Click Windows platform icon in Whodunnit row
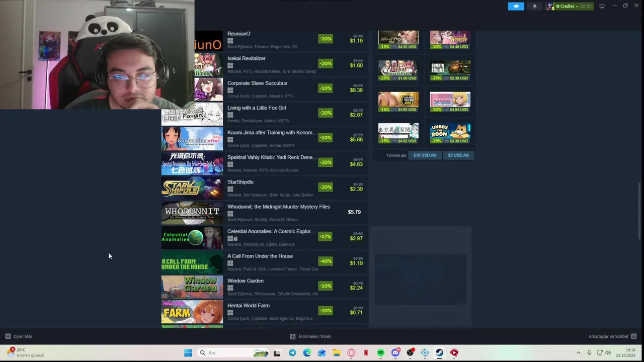 pyautogui.click(x=230, y=214)
